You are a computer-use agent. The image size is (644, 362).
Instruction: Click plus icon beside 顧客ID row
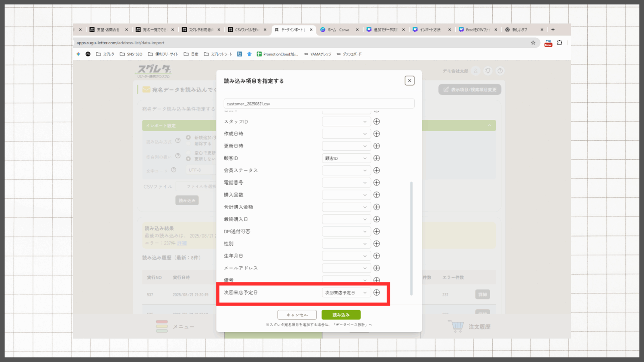tap(376, 158)
